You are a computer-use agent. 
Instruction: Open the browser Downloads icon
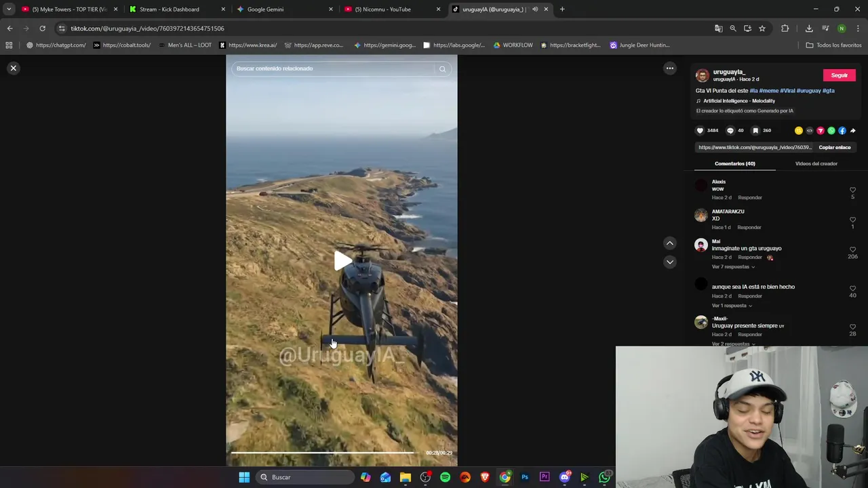pyautogui.click(x=809, y=28)
